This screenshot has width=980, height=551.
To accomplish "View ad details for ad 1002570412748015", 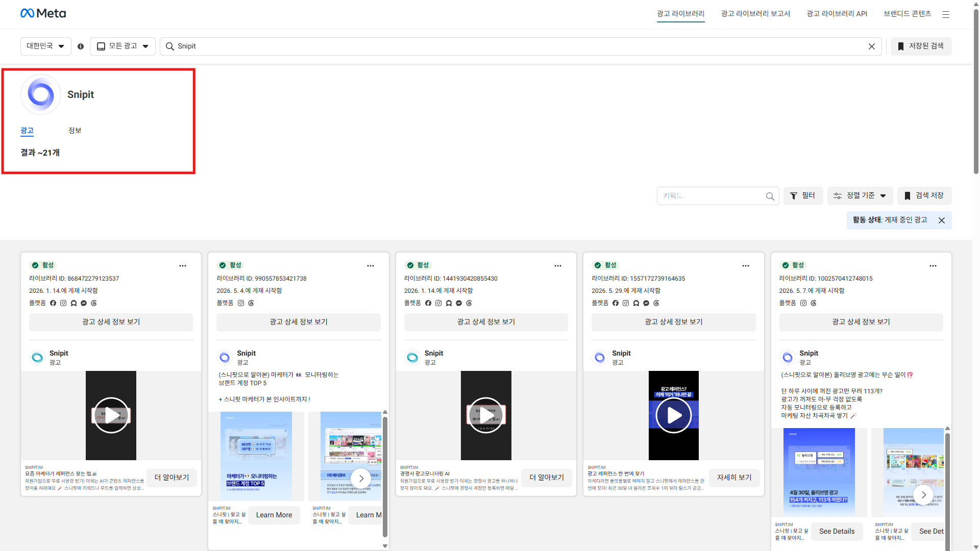I will click(x=861, y=322).
